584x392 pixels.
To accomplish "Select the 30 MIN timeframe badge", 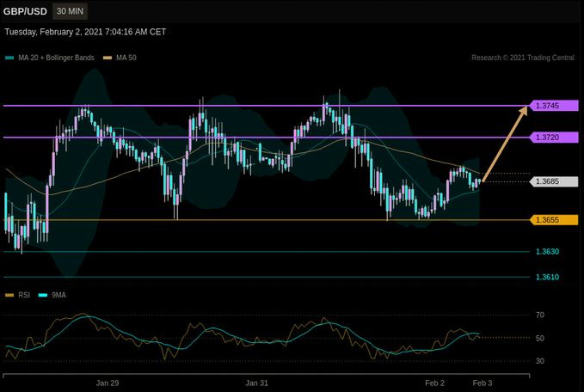I will 70,11.
